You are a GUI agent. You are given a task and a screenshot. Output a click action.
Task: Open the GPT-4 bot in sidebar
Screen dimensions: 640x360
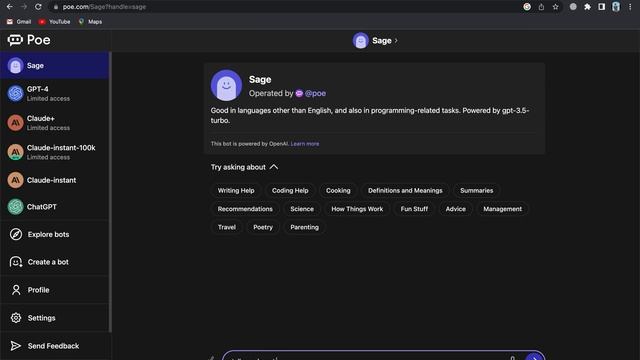coord(55,93)
